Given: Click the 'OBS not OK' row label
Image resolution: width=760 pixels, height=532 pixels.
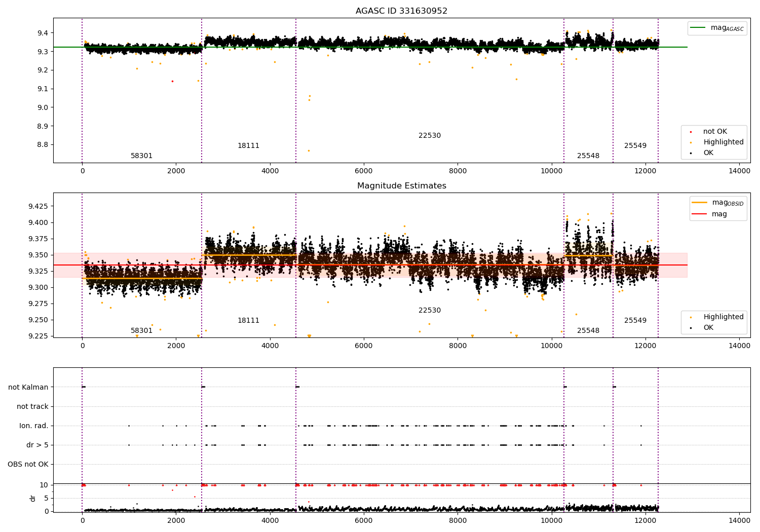Looking at the screenshot, I should [28, 465].
